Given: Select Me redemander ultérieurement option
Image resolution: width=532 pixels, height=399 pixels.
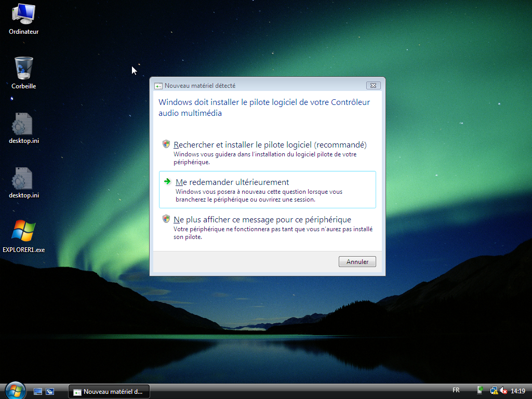Looking at the screenshot, I should click(232, 182).
